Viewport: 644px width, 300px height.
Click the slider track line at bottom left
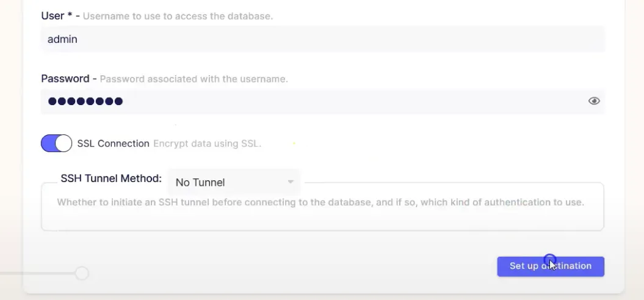tap(38, 273)
